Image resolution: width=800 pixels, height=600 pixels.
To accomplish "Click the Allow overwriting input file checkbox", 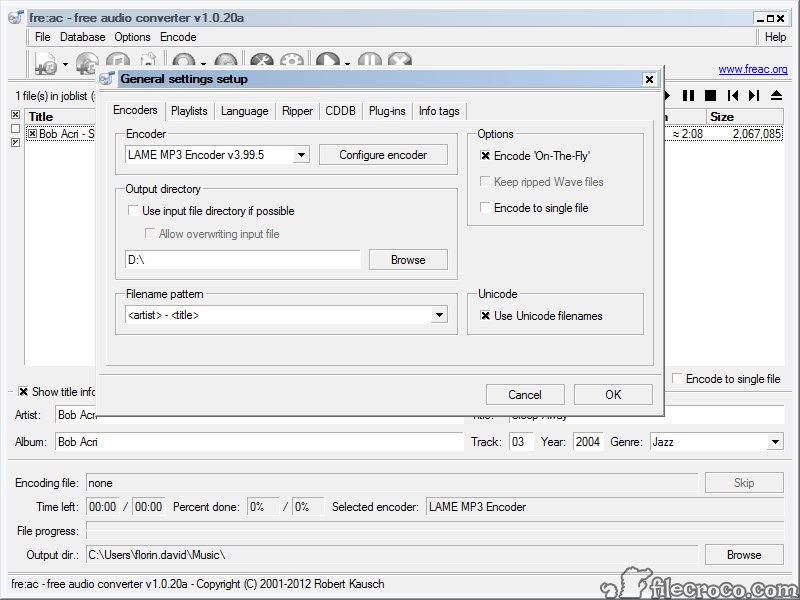I will 150,234.
